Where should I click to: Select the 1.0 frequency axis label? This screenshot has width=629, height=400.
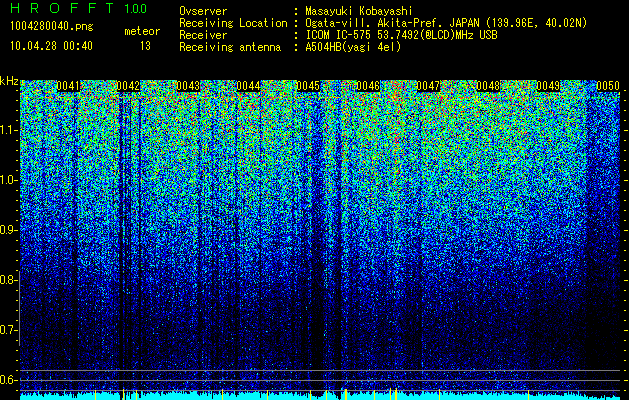pos(8,181)
